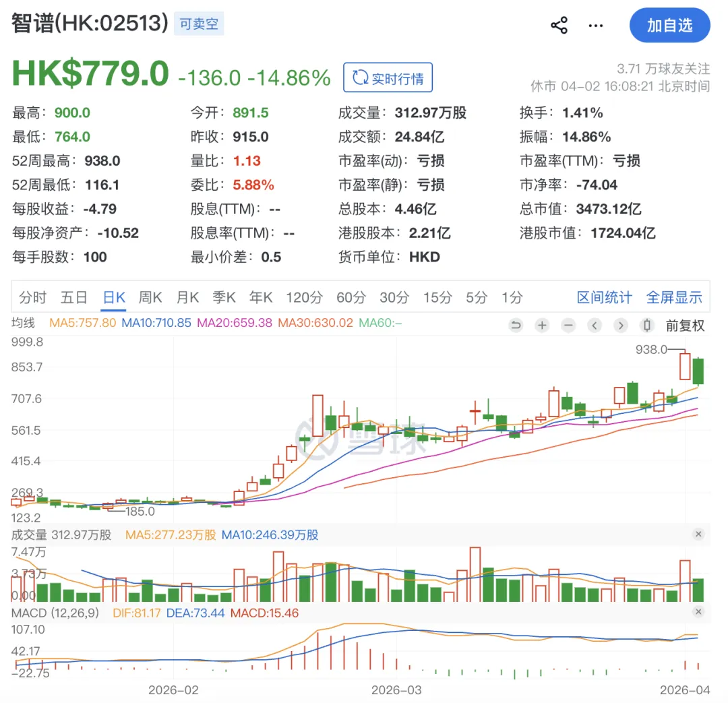The width and height of the screenshot is (728, 703).
Task: Open 全屏显示 fullscreen chart
Action: [674, 297]
